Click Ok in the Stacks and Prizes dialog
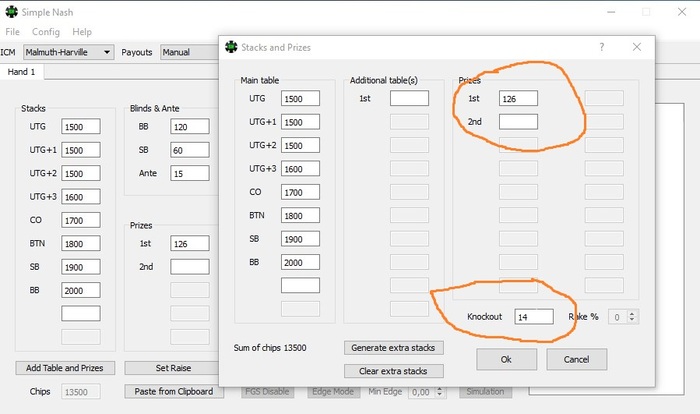 [506, 360]
